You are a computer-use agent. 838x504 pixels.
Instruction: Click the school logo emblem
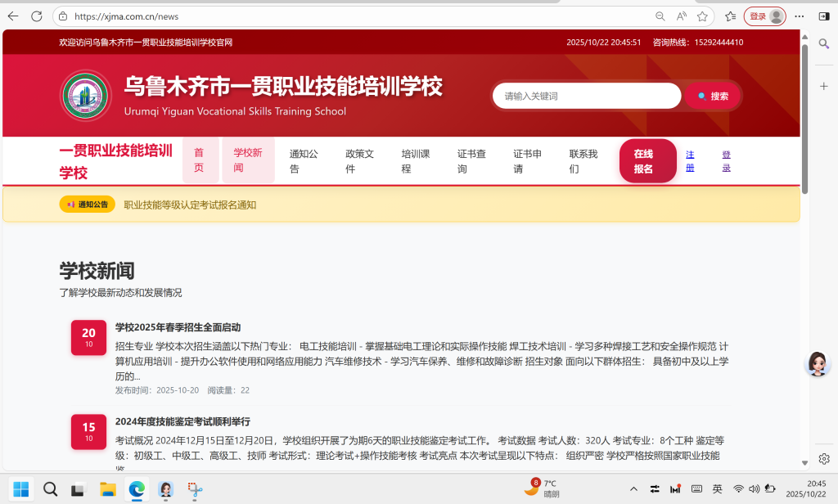click(86, 96)
